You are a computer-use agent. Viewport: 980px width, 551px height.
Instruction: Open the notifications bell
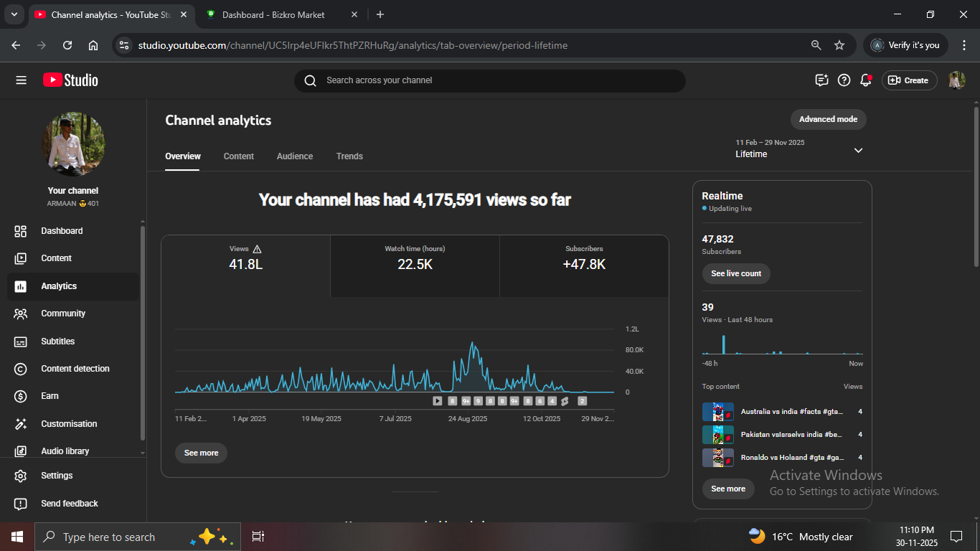(866, 80)
